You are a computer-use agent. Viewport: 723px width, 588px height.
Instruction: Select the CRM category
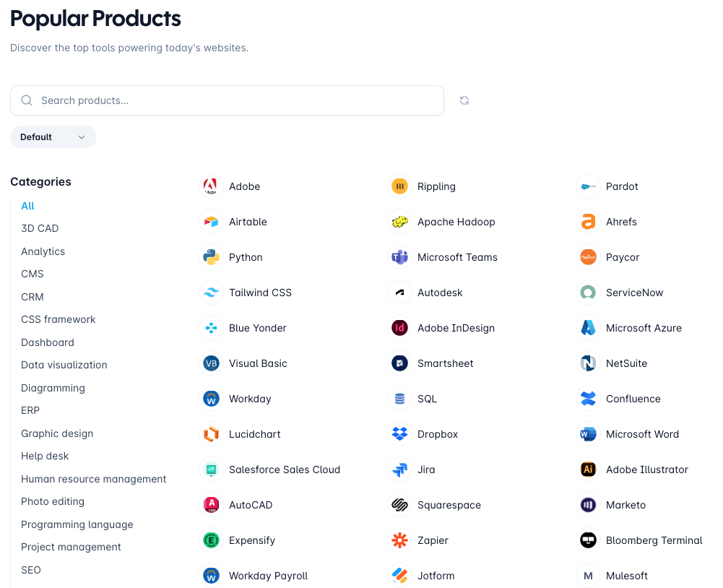33,297
